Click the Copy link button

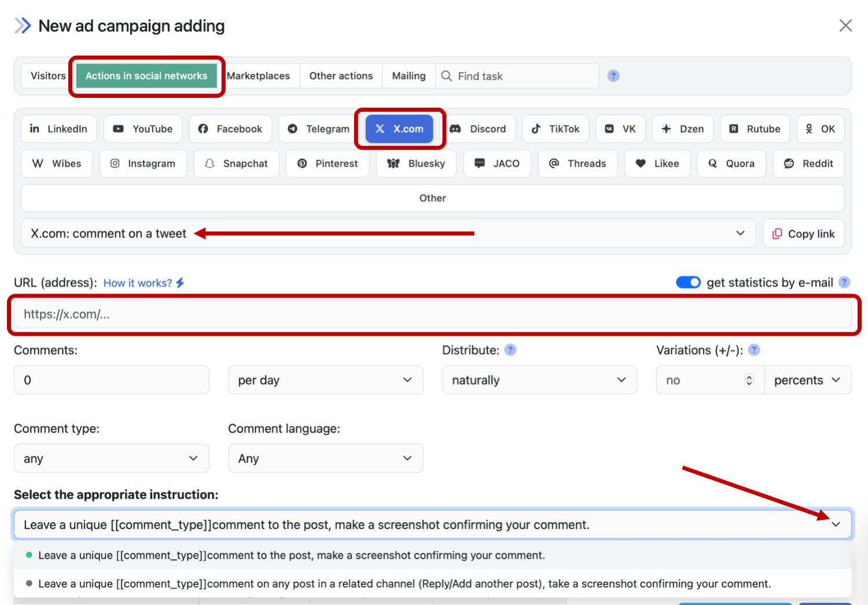pos(803,233)
